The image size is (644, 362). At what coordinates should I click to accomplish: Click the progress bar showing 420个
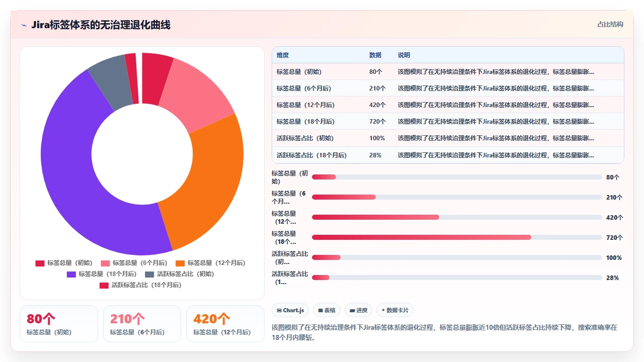(457, 217)
